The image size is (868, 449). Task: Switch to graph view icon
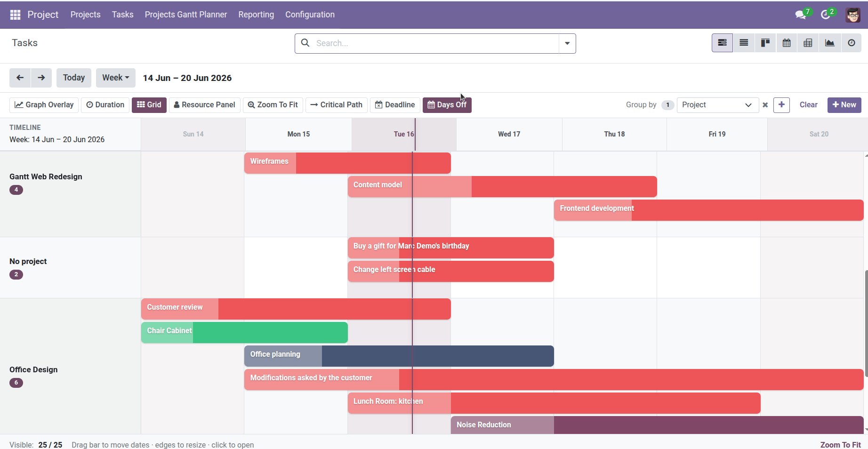(x=830, y=43)
